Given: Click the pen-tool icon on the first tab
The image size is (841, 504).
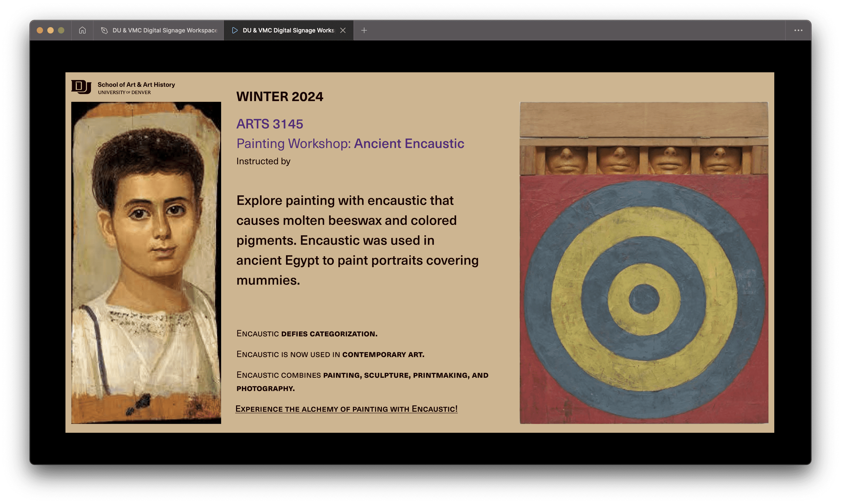Looking at the screenshot, I should click(x=104, y=30).
